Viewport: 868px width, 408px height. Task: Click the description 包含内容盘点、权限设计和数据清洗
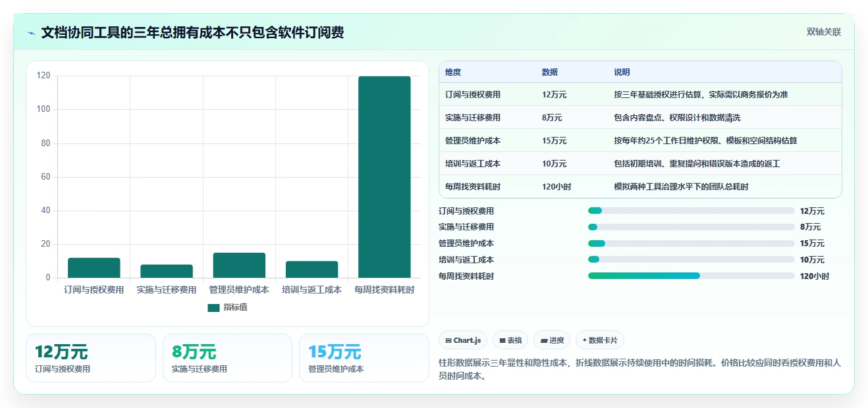coord(677,118)
